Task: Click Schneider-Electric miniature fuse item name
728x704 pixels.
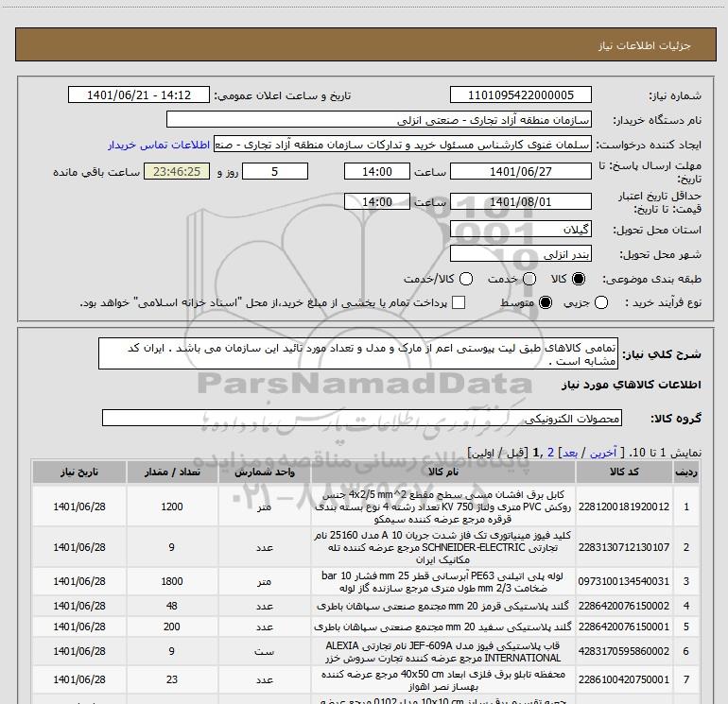Action: coord(442,547)
